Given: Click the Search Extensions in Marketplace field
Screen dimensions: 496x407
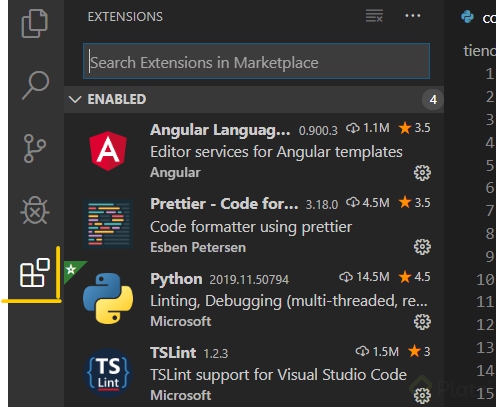Looking at the screenshot, I should (256, 61).
